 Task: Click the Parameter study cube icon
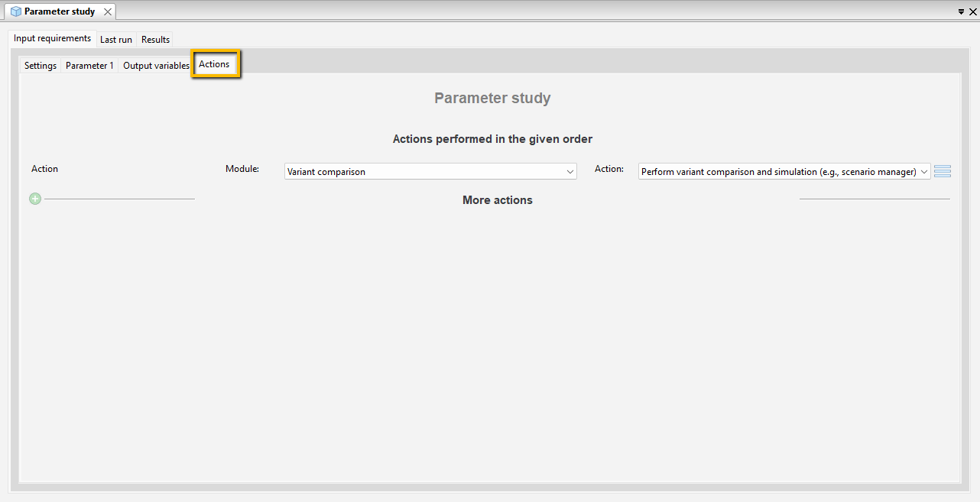click(x=15, y=11)
